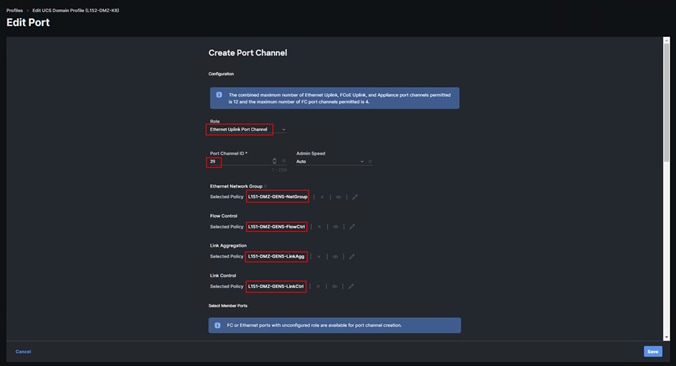This screenshot has height=366, width=676.
Task: Select the L151-DMZ-GEN5-LinkAgg policy name
Action: pyautogui.click(x=276, y=257)
